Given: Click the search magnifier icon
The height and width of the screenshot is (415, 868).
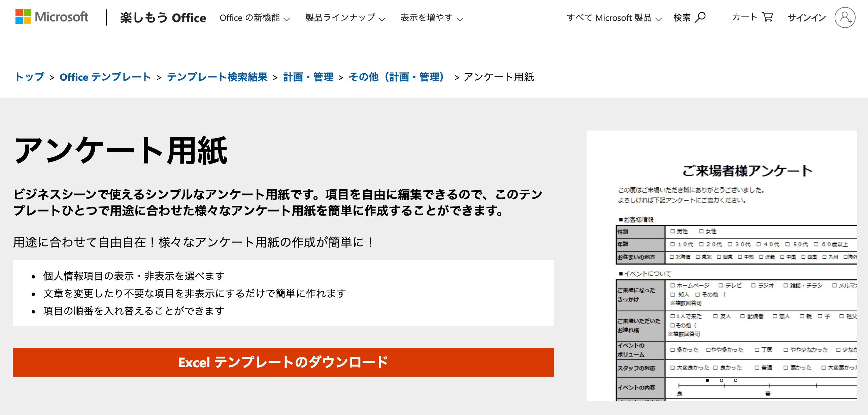Looking at the screenshot, I should point(700,17).
